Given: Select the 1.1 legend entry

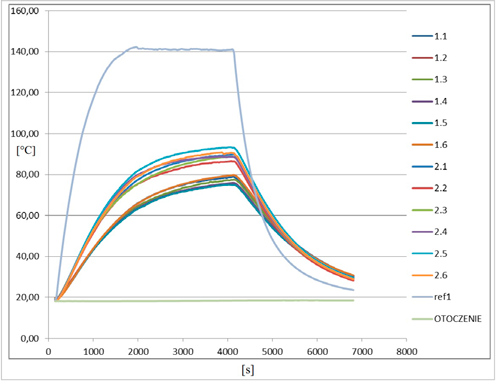Looking at the screenshot, I should tap(429, 36).
